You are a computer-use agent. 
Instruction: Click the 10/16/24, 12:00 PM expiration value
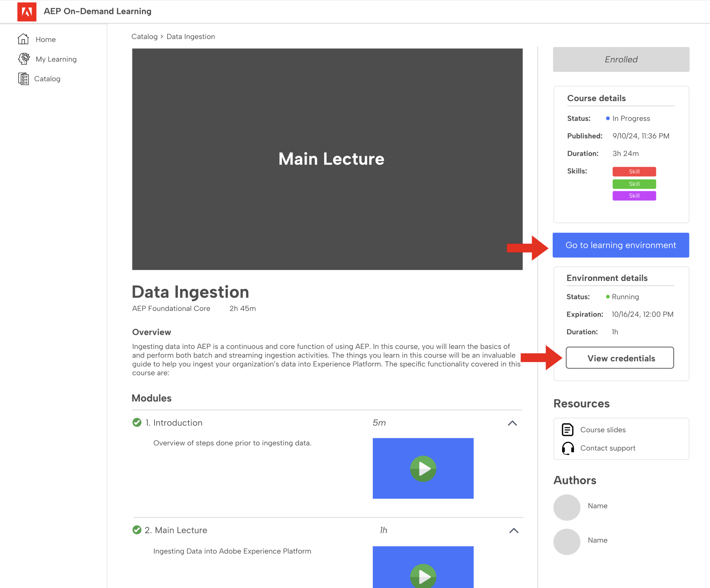coord(642,315)
